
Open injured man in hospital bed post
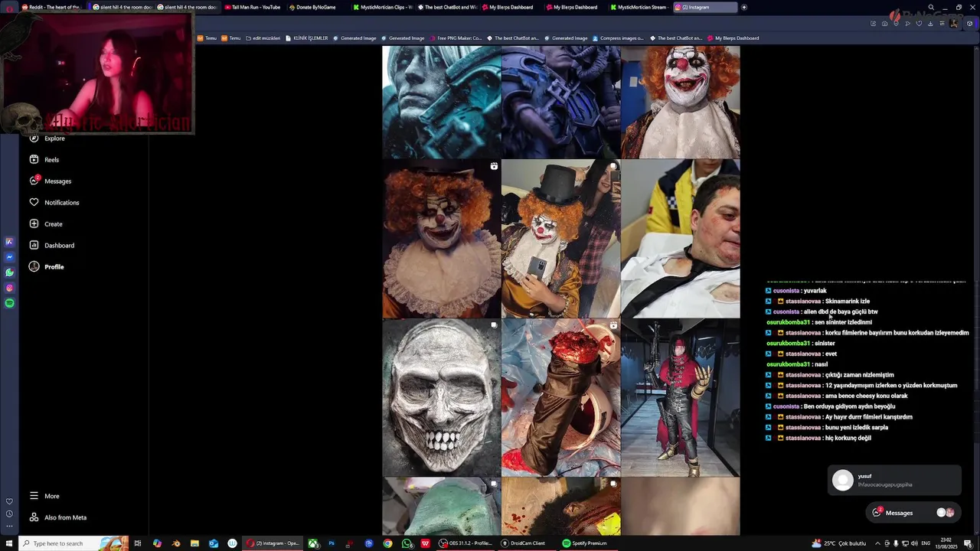(681, 239)
